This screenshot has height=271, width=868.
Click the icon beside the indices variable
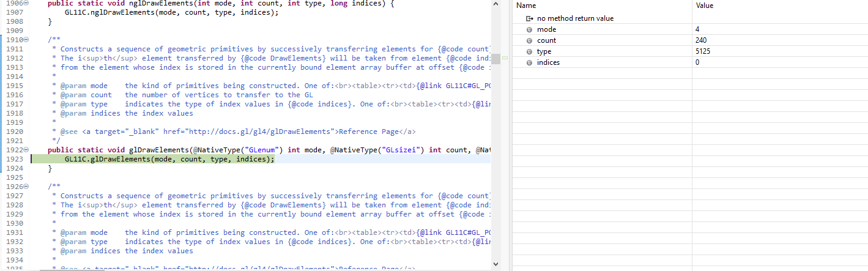[x=530, y=62]
